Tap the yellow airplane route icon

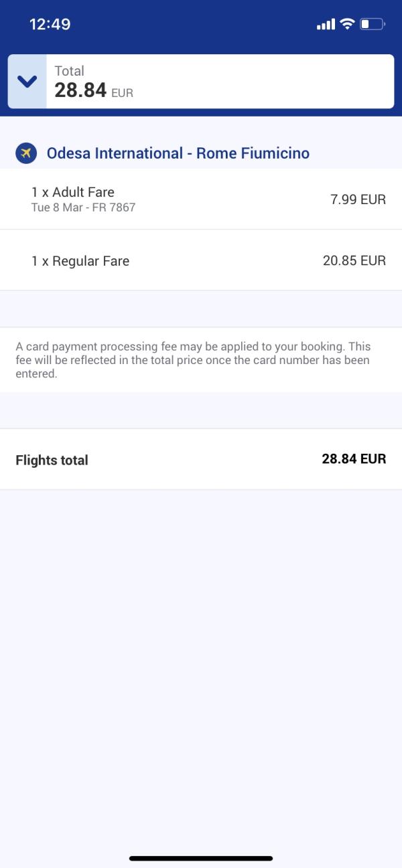coord(26,153)
